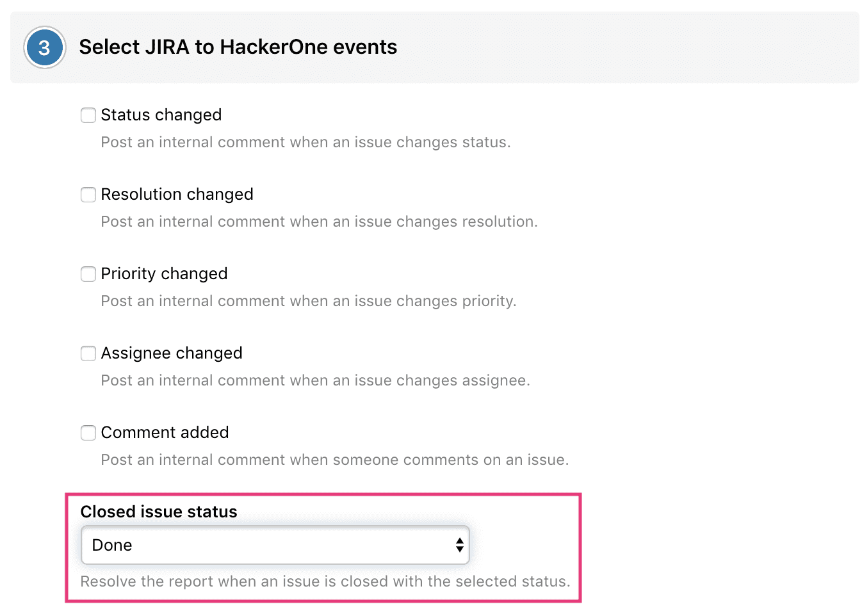
Task: Click the "Resolution changed" label text
Action: tap(177, 195)
